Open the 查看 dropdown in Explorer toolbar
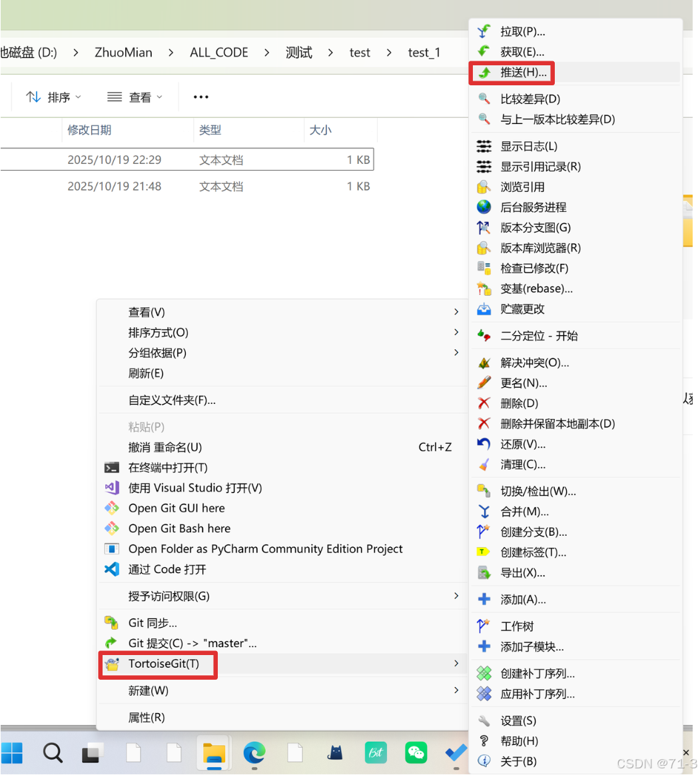The width and height of the screenshot is (700, 775). (135, 97)
